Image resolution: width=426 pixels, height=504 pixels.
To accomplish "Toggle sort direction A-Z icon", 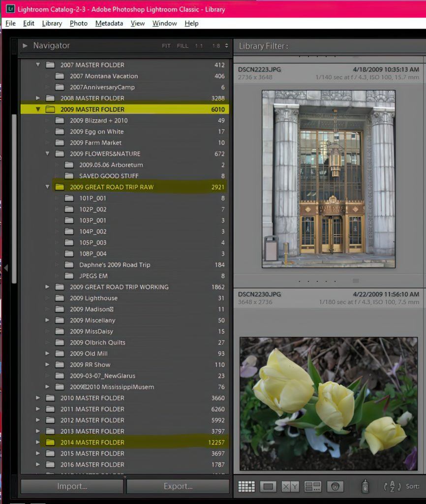I will tap(392, 486).
